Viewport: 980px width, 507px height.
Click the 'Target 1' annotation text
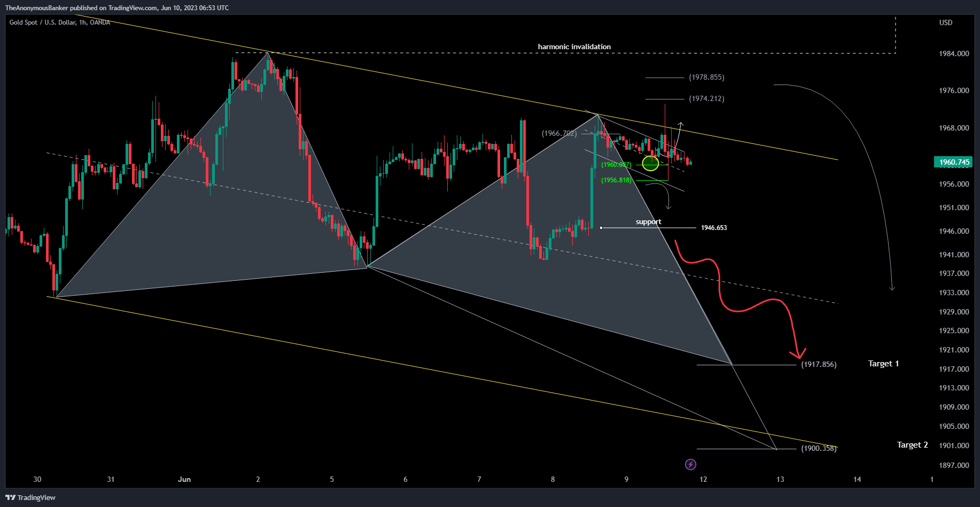tap(883, 364)
